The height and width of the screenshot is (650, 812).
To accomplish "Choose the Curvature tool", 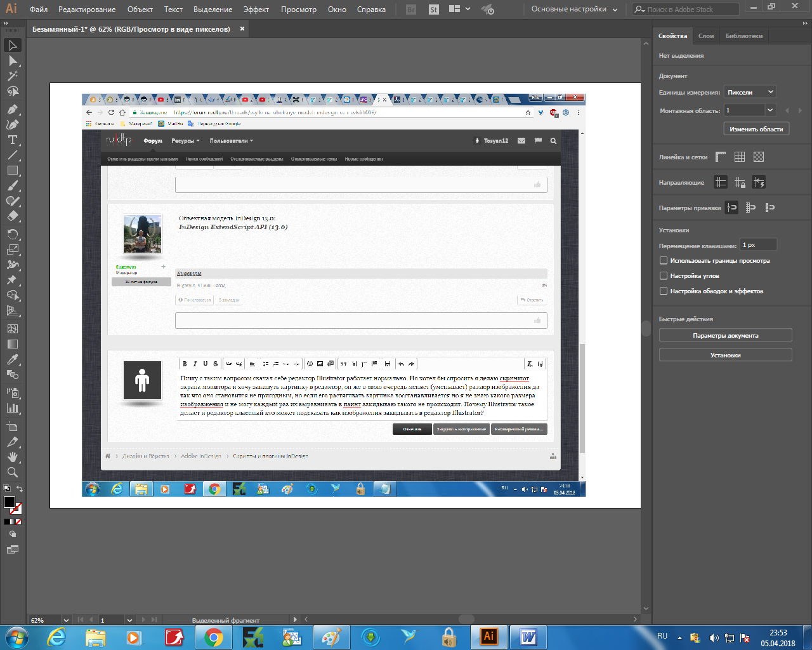I will coord(13,124).
